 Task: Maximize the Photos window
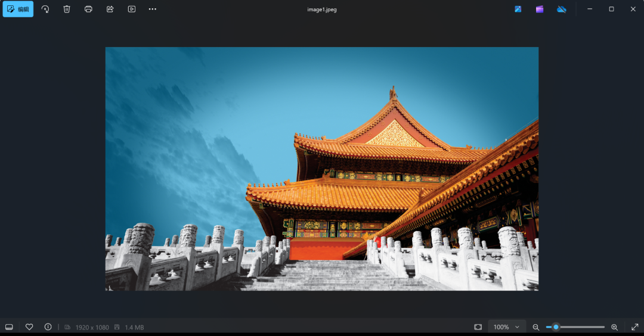(611, 9)
